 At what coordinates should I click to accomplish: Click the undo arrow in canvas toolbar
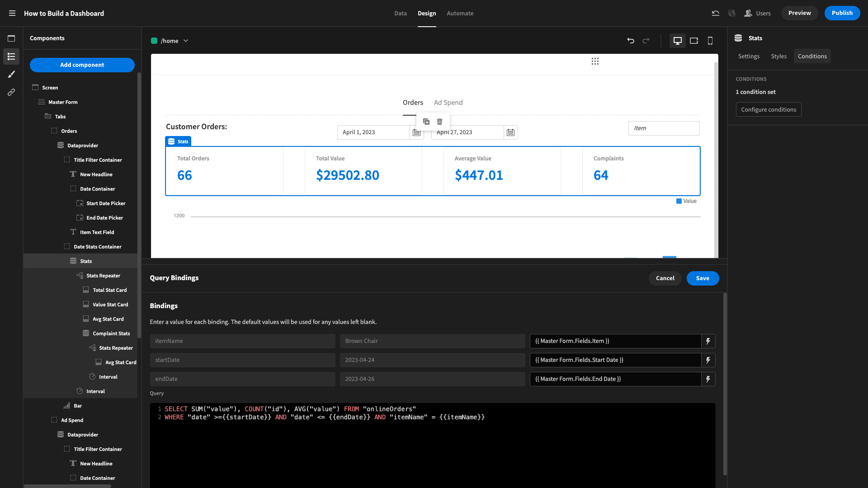[631, 41]
